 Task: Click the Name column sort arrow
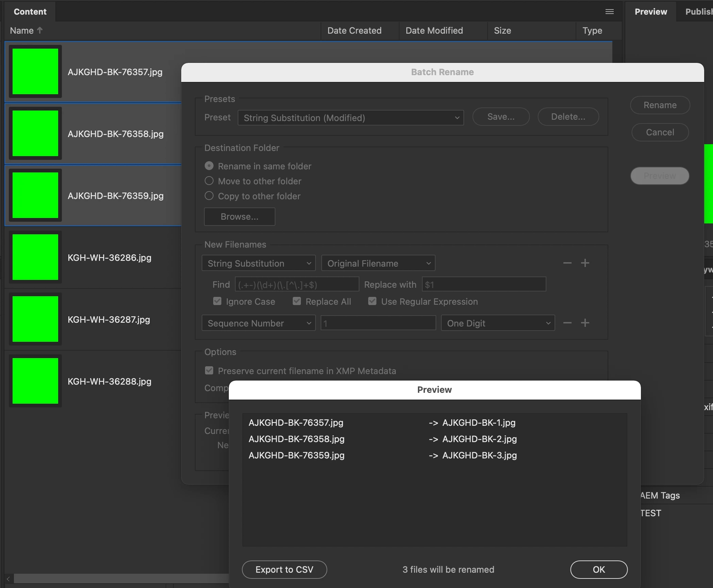(40, 30)
